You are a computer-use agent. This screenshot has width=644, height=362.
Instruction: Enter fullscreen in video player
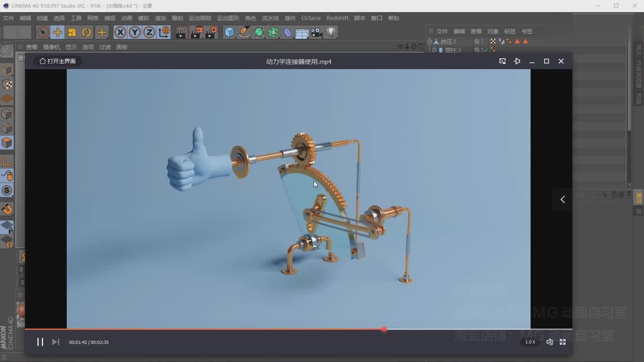click(x=562, y=342)
